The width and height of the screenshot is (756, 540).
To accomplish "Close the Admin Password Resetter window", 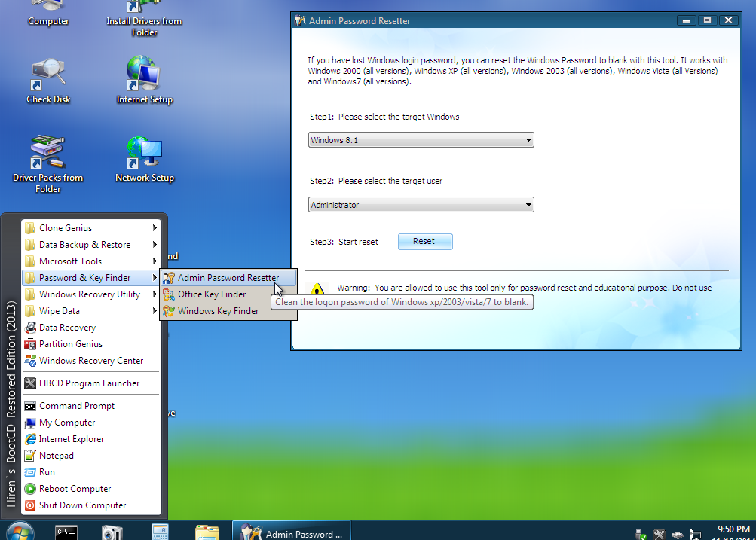I will pyautogui.click(x=729, y=20).
